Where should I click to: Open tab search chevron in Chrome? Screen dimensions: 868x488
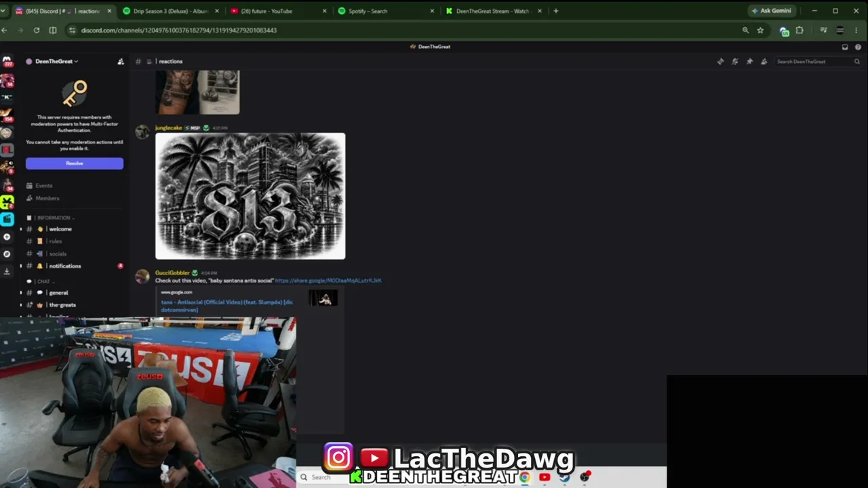[x=3, y=11]
